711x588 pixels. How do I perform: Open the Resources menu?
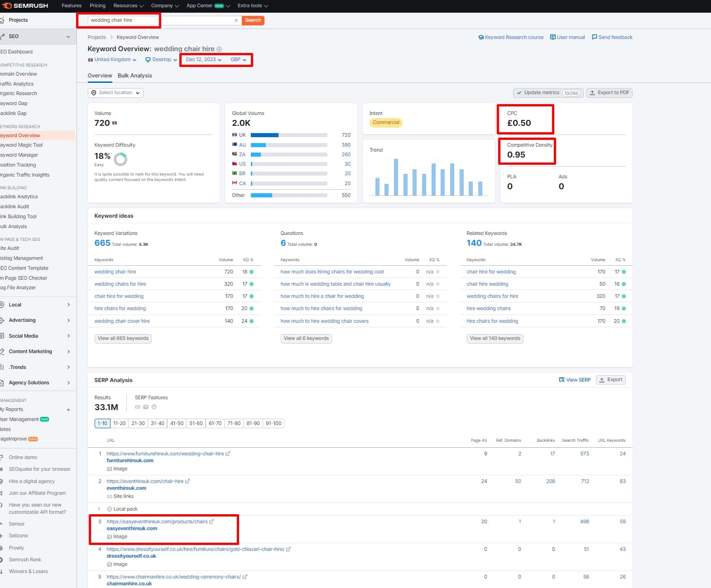(x=128, y=6)
